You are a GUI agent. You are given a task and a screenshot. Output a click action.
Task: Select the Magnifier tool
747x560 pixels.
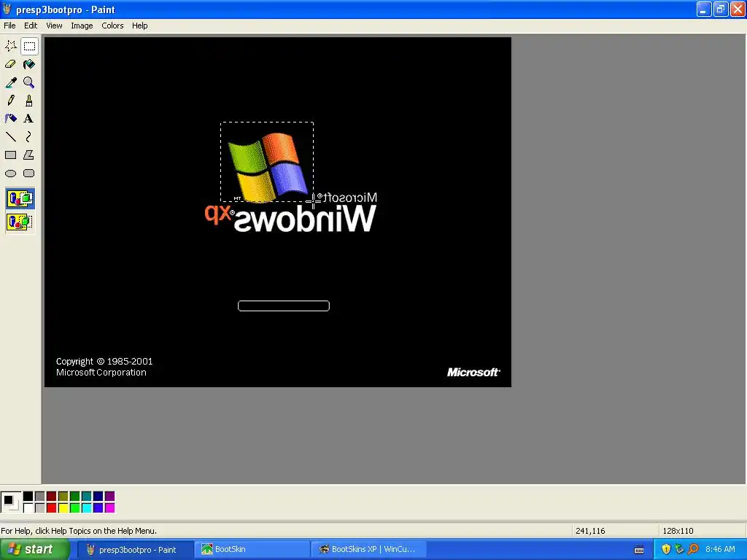(29, 82)
